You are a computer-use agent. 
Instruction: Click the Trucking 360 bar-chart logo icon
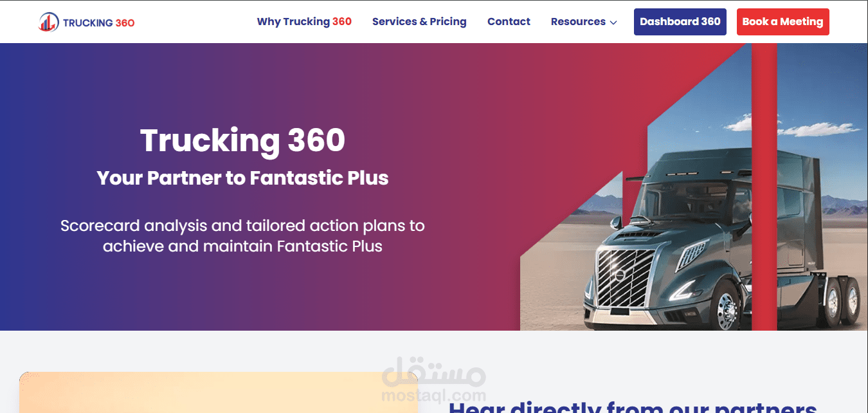click(48, 22)
